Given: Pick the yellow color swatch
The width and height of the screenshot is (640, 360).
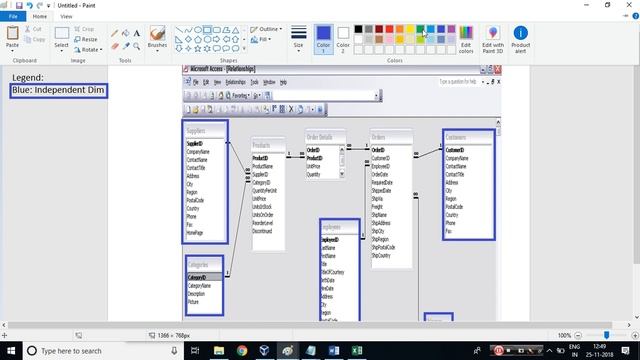Looking at the screenshot, I should tap(410, 29).
